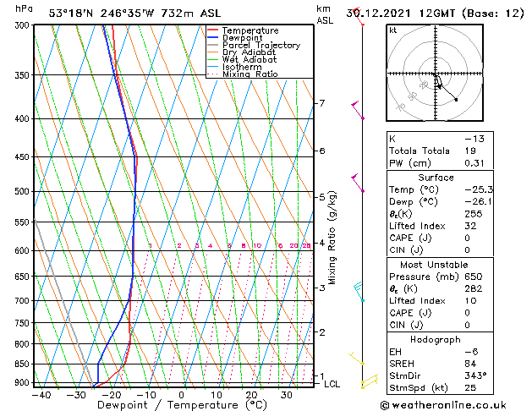Click the Mixing Ratio legend entry
This screenshot has height=411, width=532.
tap(250, 74)
